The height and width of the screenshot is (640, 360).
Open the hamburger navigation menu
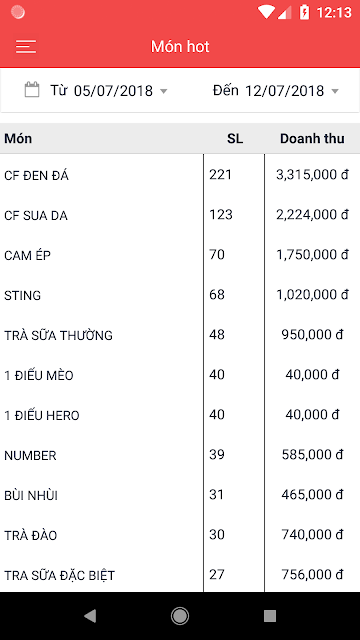[x=26, y=47]
